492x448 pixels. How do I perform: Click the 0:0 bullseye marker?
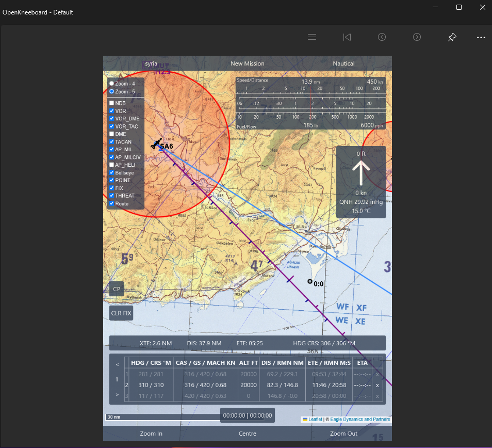pos(310,281)
